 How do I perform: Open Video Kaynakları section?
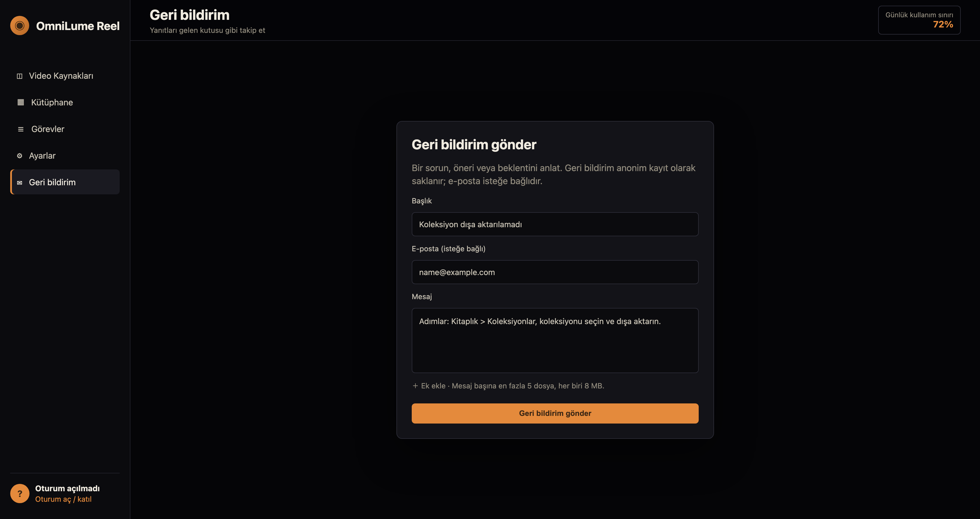tap(65, 76)
